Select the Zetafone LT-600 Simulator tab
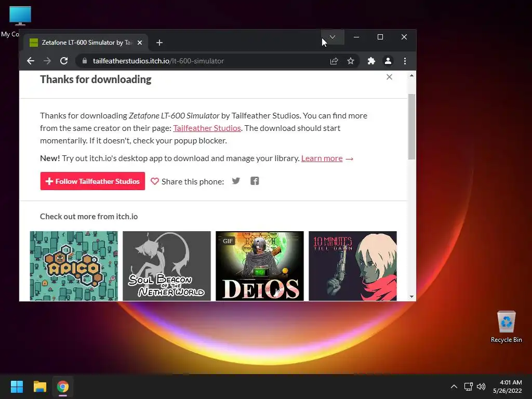Image resolution: width=532 pixels, height=399 pixels. [86, 43]
